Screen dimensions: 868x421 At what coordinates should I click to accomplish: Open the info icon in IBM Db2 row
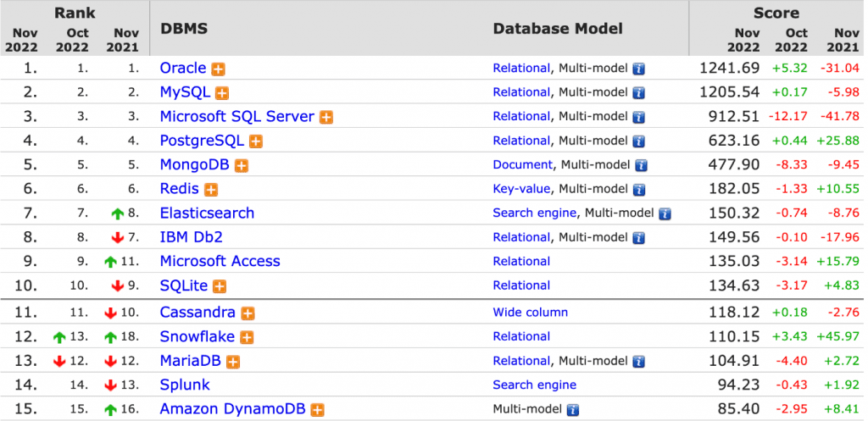click(x=639, y=238)
